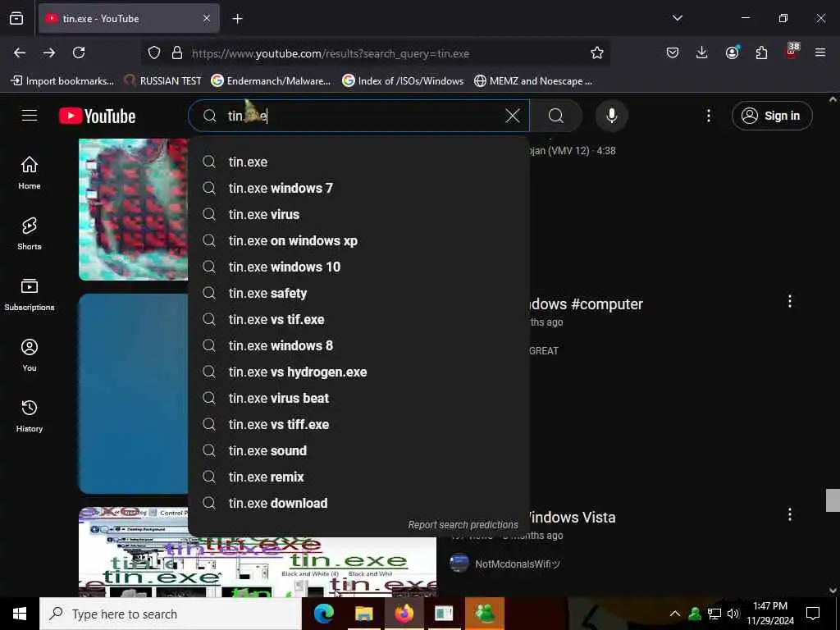840x630 pixels.
Task: Open YouTube settings three-dot menu
Action: click(708, 116)
